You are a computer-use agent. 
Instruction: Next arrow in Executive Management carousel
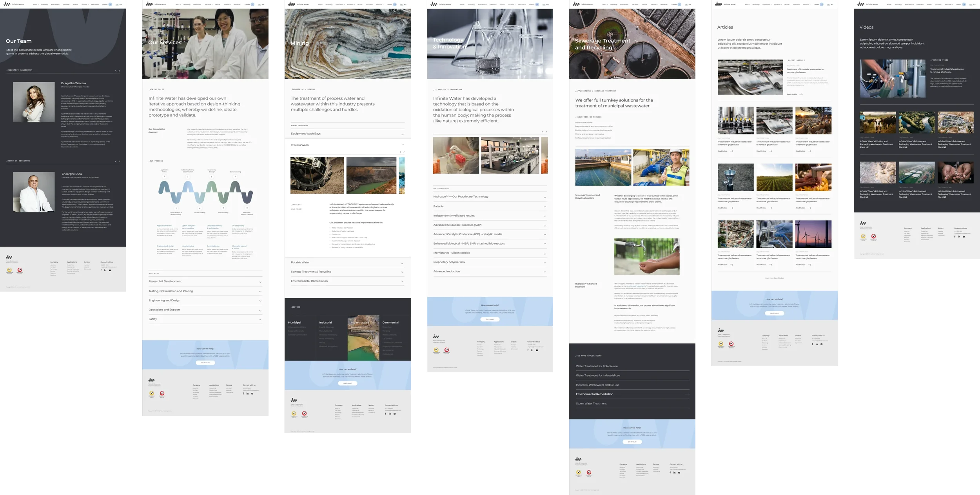pyautogui.click(x=120, y=71)
